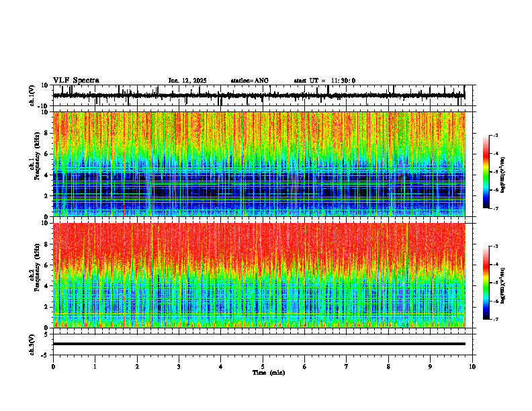Viewport: 532px width, 411px height.
Task: Click the "-7" label on ch.1 color scale
Action: pyautogui.click(x=496, y=208)
